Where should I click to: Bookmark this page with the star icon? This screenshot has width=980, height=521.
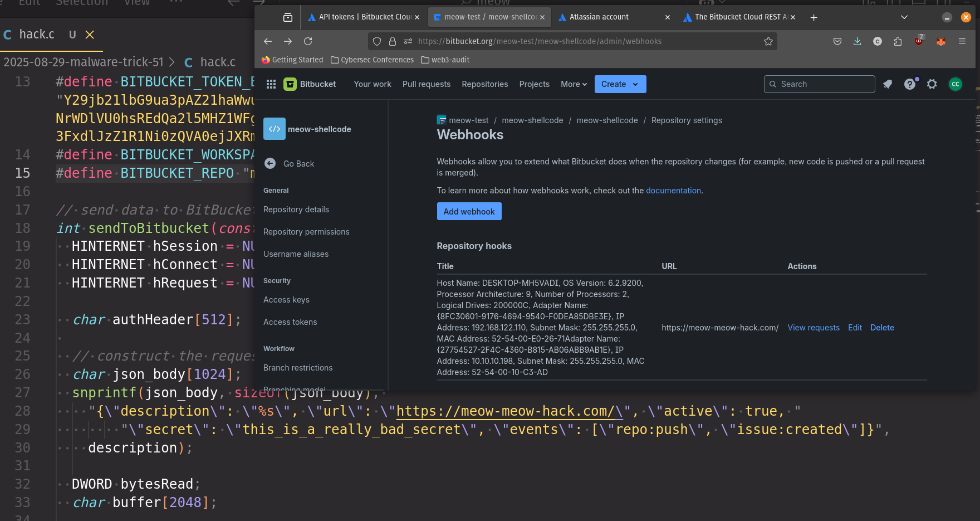[x=768, y=41]
